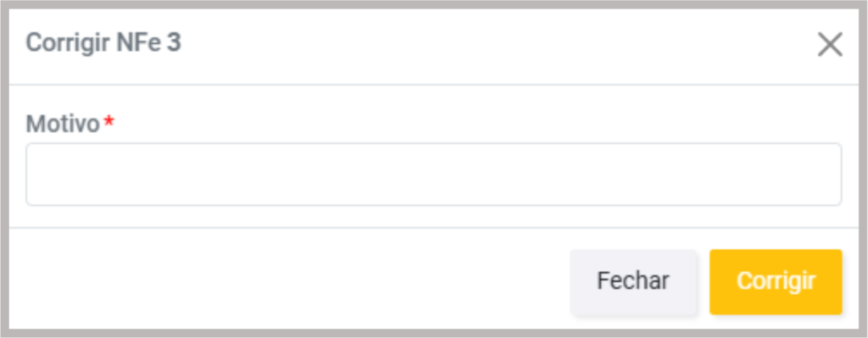Click the Corrigir button beside Fechar
868x338 pixels.
pyautogui.click(x=776, y=281)
